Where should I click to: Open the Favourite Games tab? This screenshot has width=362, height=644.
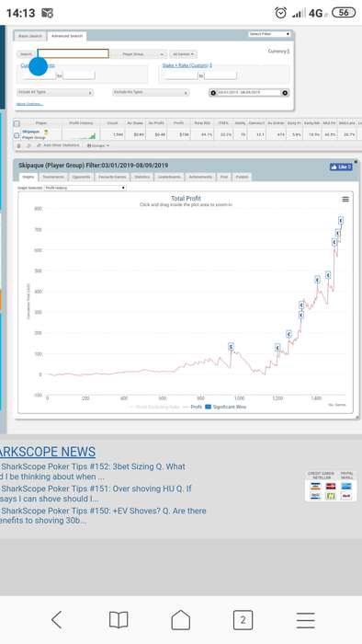[112, 177]
